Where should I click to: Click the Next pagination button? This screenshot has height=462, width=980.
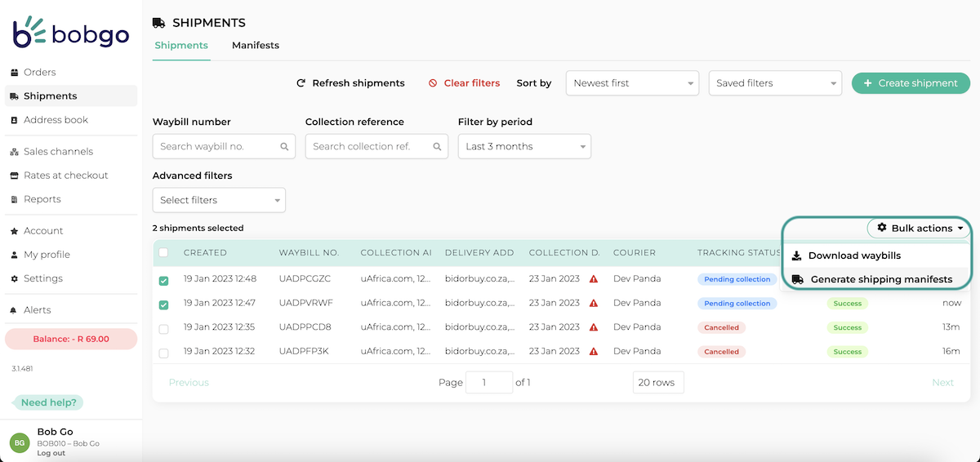(942, 382)
